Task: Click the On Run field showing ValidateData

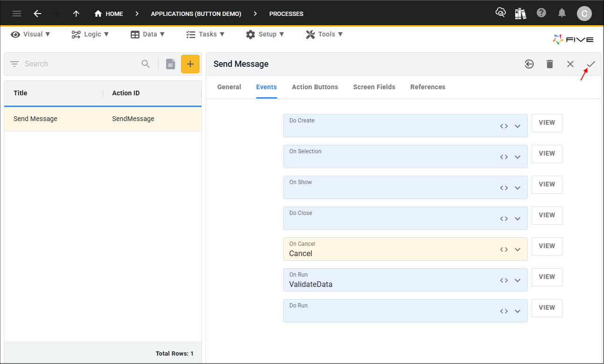Action: [405, 280]
